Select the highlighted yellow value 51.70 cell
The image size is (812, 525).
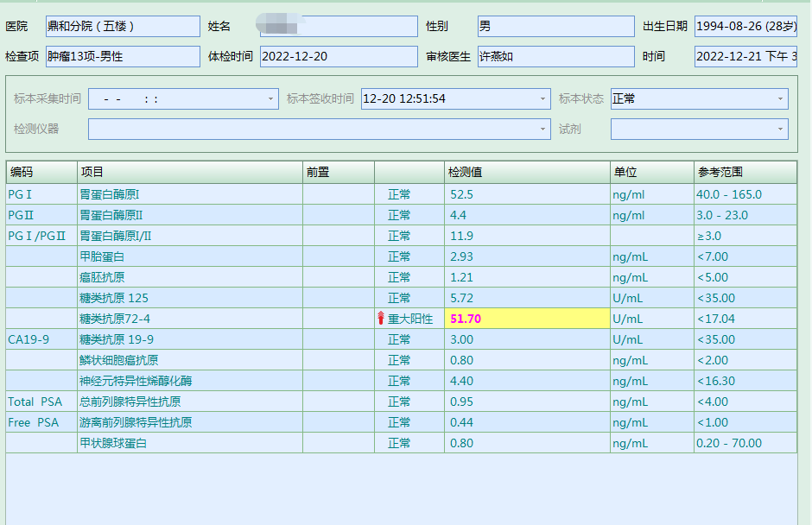tap(527, 319)
